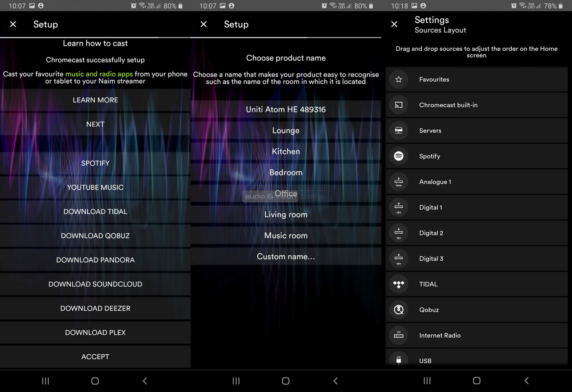The height and width of the screenshot is (392, 572).
Task: Select Lounge as product name
Action: coord(286,130)
